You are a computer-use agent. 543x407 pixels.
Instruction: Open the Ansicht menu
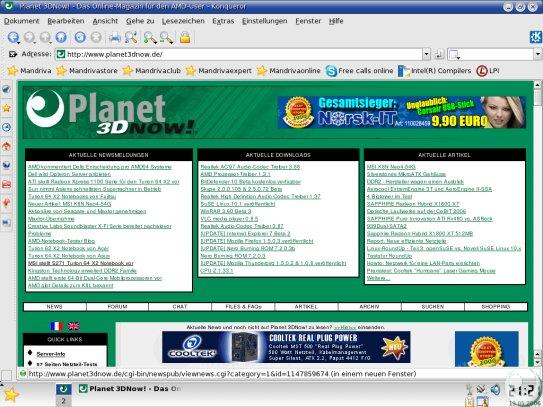[105, 21]
